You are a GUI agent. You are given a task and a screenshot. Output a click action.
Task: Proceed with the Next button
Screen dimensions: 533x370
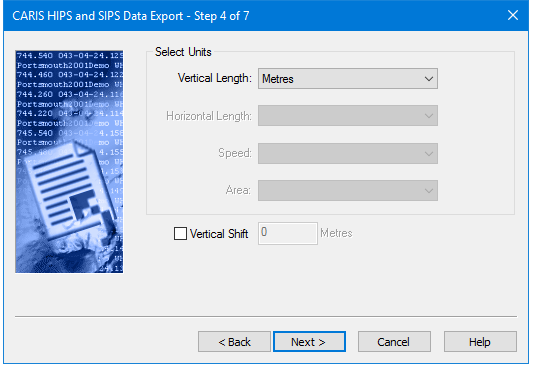click(309, 342)
